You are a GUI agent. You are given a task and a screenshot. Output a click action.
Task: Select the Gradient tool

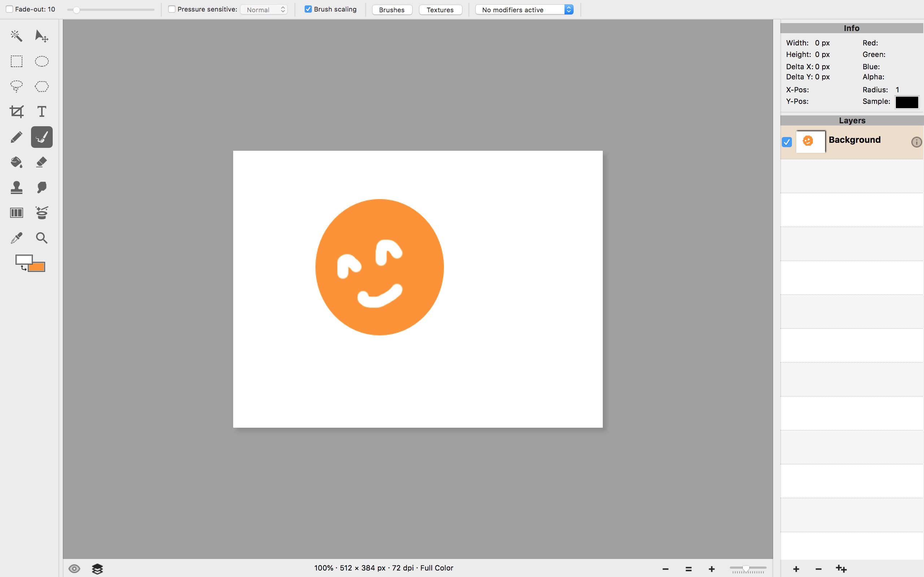pyautogui.click(x=16, y=212)
